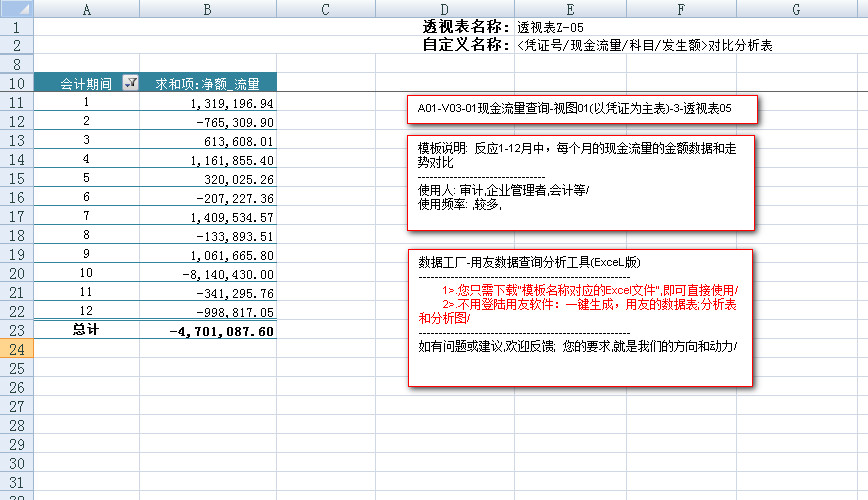Screen dimensions: 868x500
Task: Click the 自定义名称 label cell
Action: (466, 45)
